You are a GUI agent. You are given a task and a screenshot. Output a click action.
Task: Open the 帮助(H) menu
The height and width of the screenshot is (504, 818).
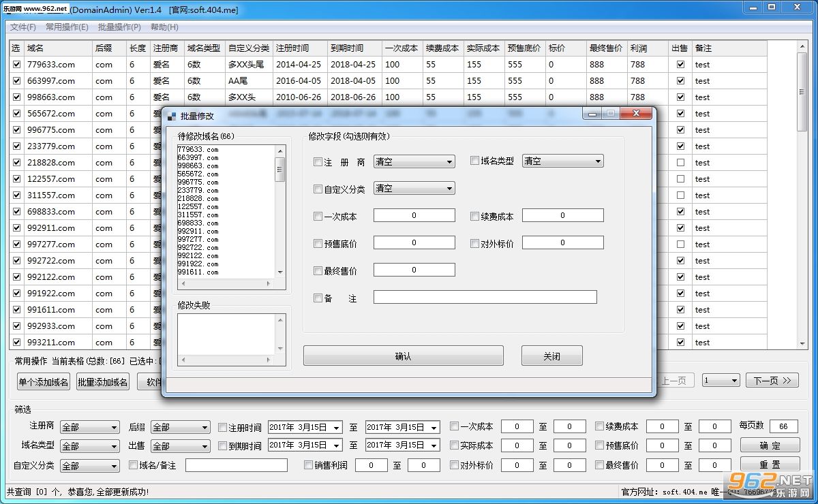click(x=164, y=27)
